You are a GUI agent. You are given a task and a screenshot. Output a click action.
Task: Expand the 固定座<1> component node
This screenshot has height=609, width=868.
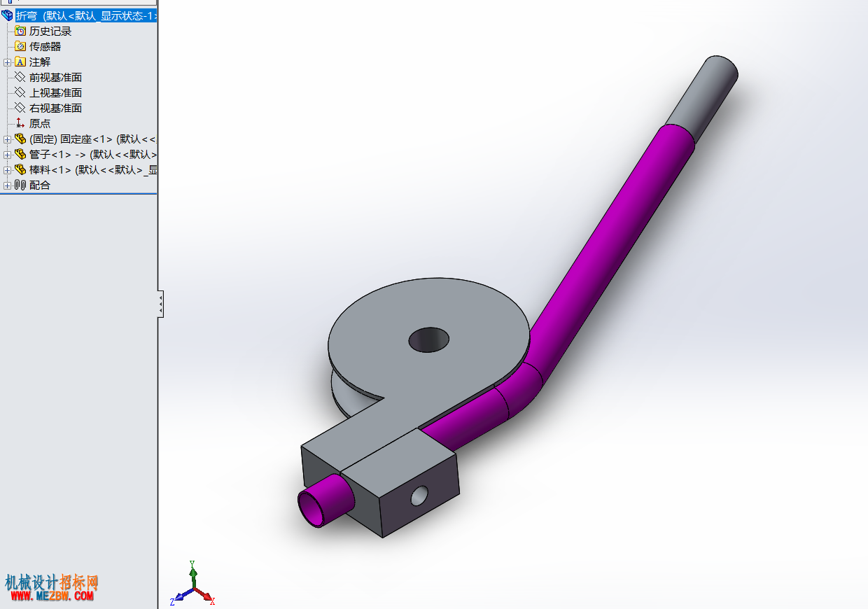[x=8, y=139]
